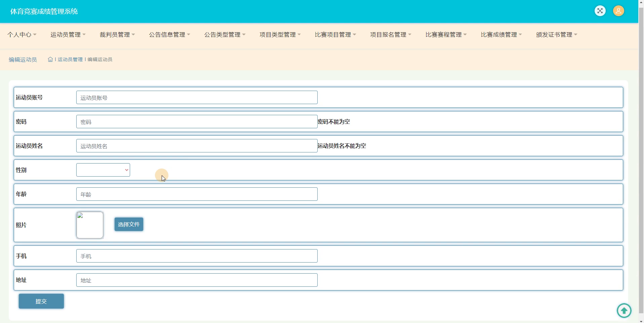This screenshot has height=323, width=644.
Task: Open the 性别 select dropdown
Action: click(103, 170)
